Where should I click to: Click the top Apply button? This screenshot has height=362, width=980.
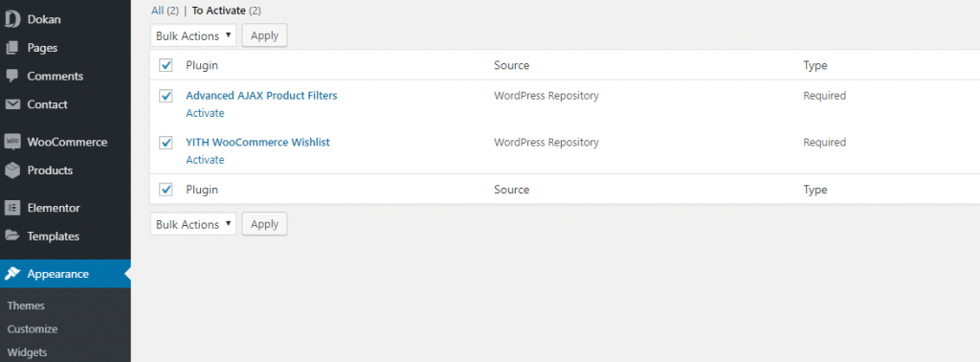tap(264, 35)
